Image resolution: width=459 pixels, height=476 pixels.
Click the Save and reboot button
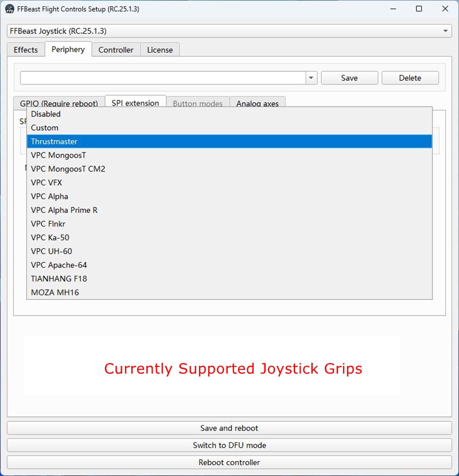(x=229, y=428)
